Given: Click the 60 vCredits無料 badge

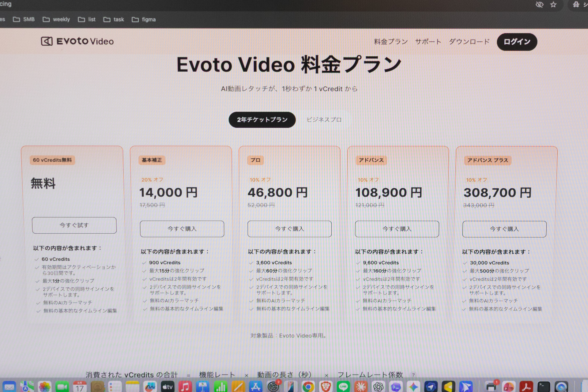Looking at the screenshot, I should [x=52, y=160].
